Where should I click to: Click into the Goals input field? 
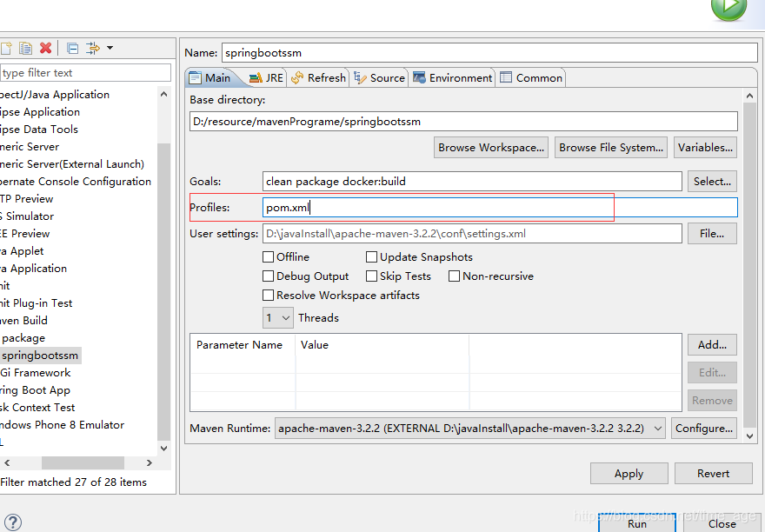click(x=472, y=182)
